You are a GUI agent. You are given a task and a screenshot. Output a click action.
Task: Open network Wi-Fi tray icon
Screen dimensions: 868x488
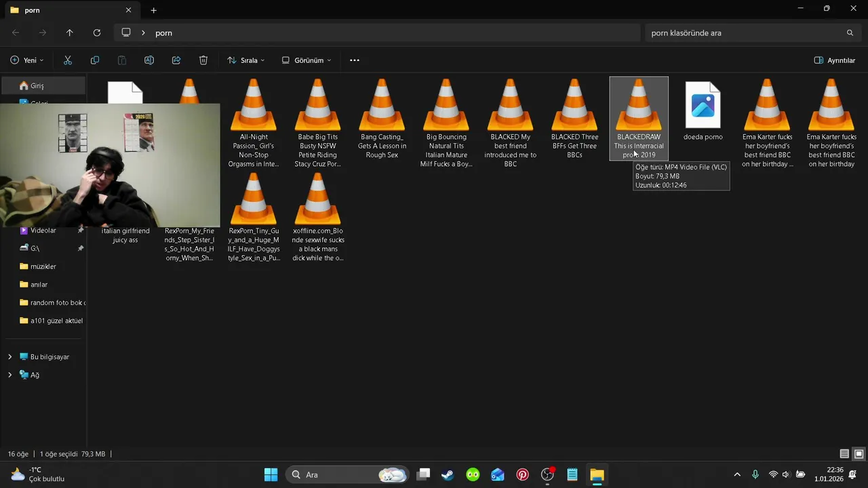pos(773,474)
